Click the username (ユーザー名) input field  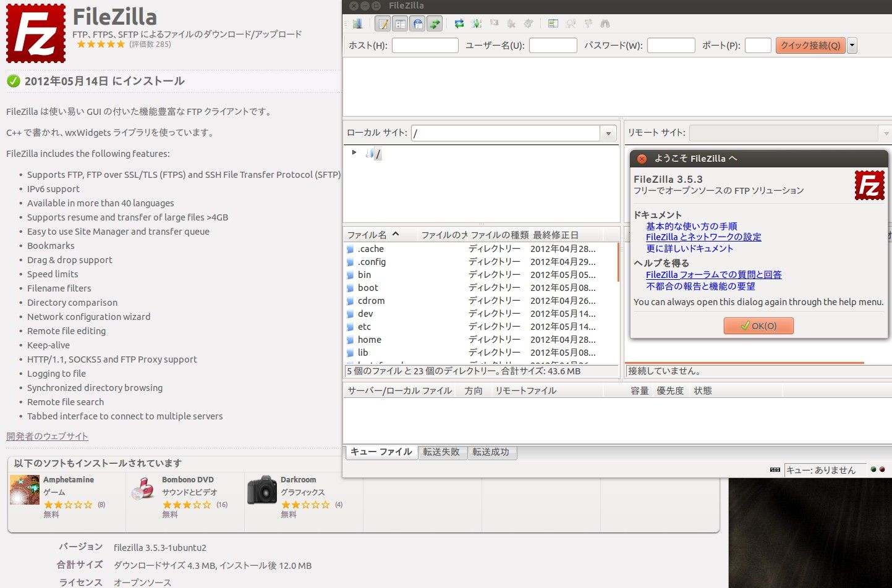coord(553,46)
